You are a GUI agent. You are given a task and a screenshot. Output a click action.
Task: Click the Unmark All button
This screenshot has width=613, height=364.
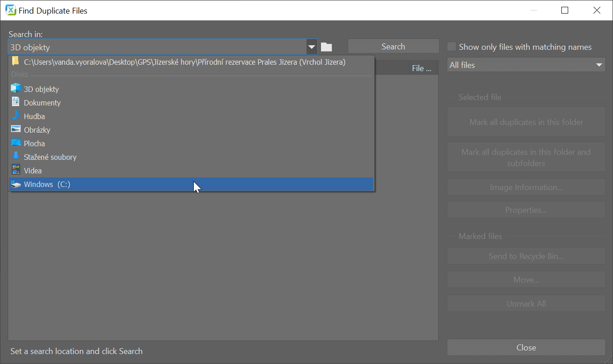[526, 303]
